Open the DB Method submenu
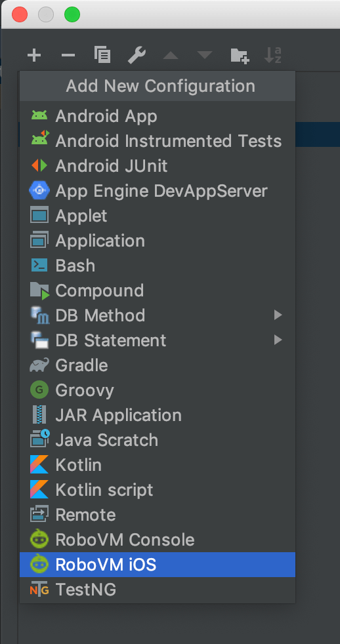This screenshot has width=340, height=644. coord(158,315)
